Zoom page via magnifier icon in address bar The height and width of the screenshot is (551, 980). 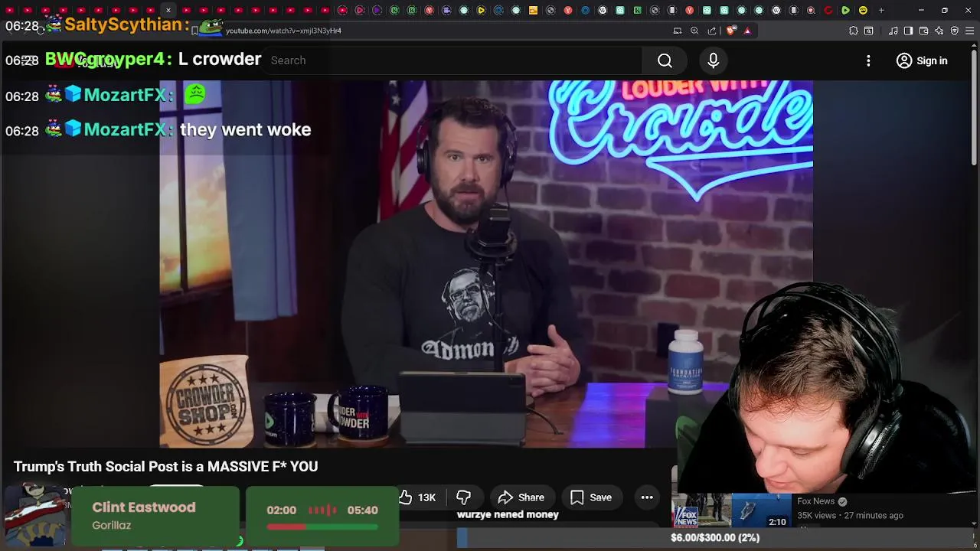(x=694, y=31)
